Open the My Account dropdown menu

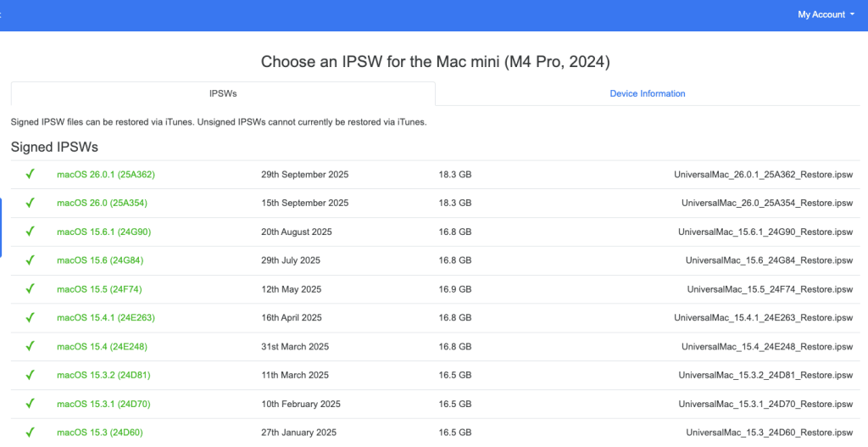826,14
